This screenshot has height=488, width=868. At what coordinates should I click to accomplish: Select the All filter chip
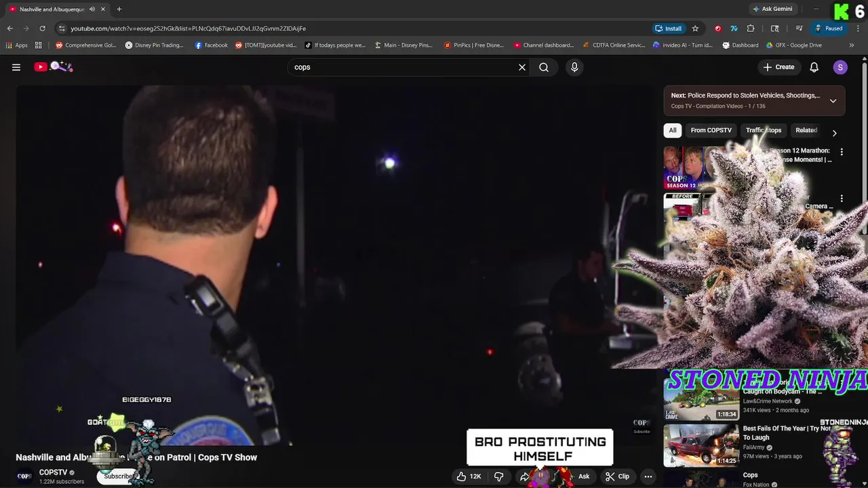point(673,130)
